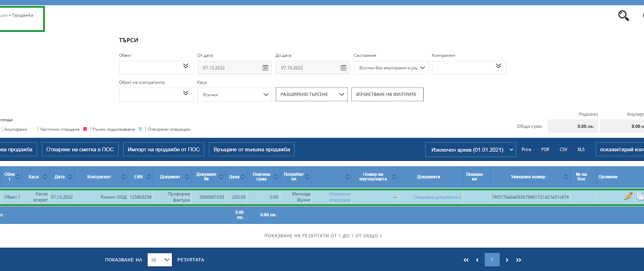644x271 pixels.
Task: Sort table by Потребител column arrows
Action: pyautogui.click(x=307, y=177)
